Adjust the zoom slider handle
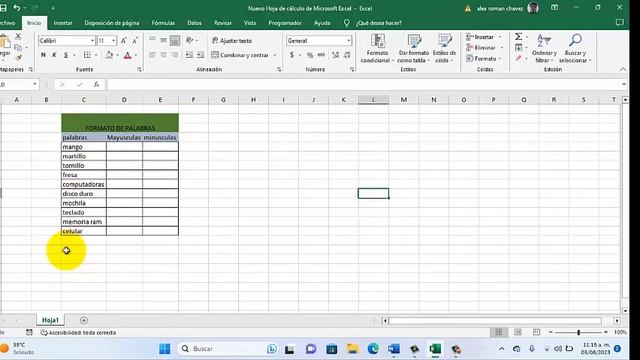Screen dimensions: 640x360 (x=578, y=332)
